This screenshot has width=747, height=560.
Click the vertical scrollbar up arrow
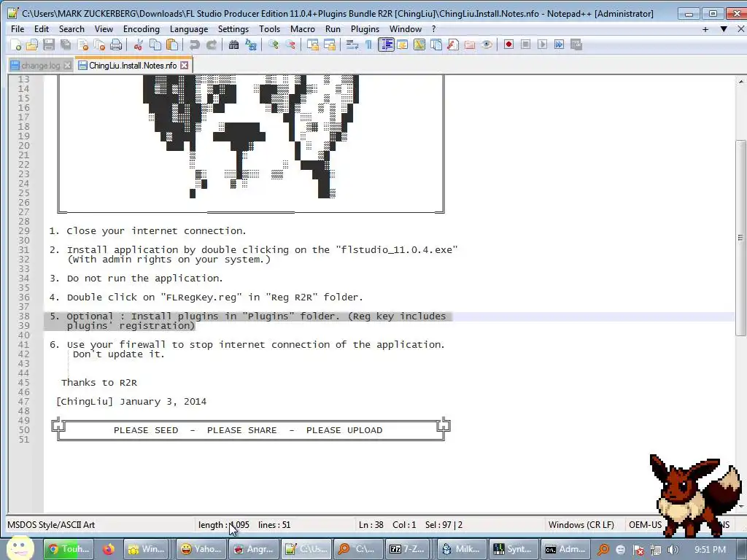click(x=741, y=82)
